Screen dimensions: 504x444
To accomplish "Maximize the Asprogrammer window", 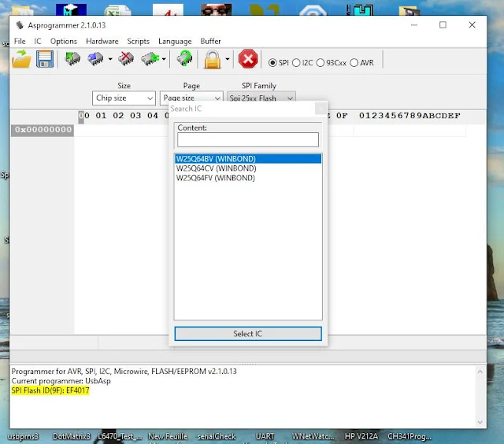I will coord(443,25).
